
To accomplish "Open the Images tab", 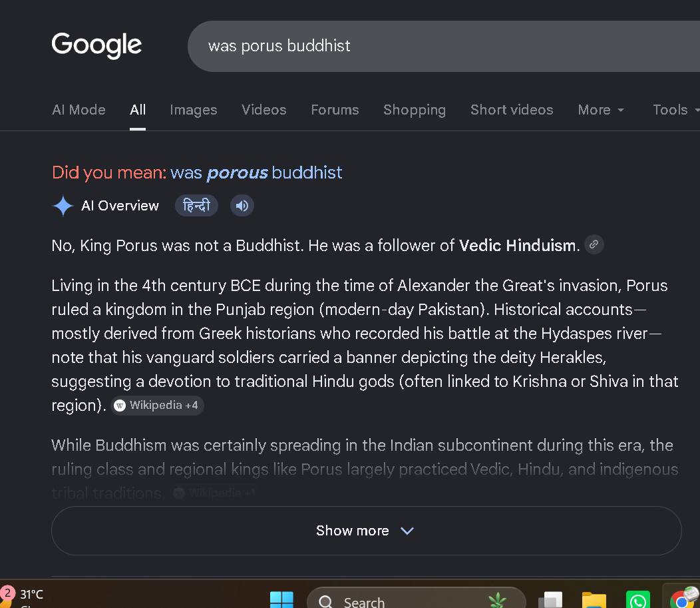I will coord(194,109).
